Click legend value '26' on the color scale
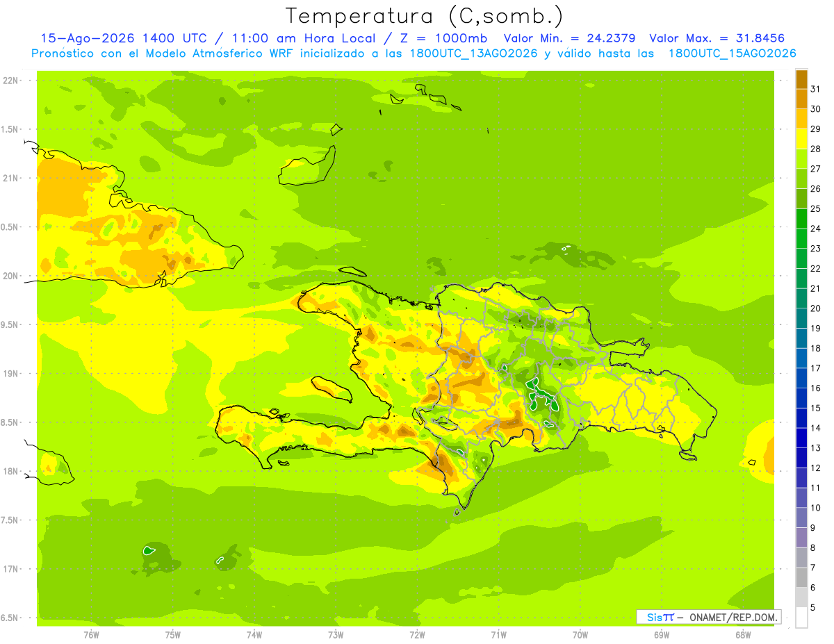 tap(816, 188)
